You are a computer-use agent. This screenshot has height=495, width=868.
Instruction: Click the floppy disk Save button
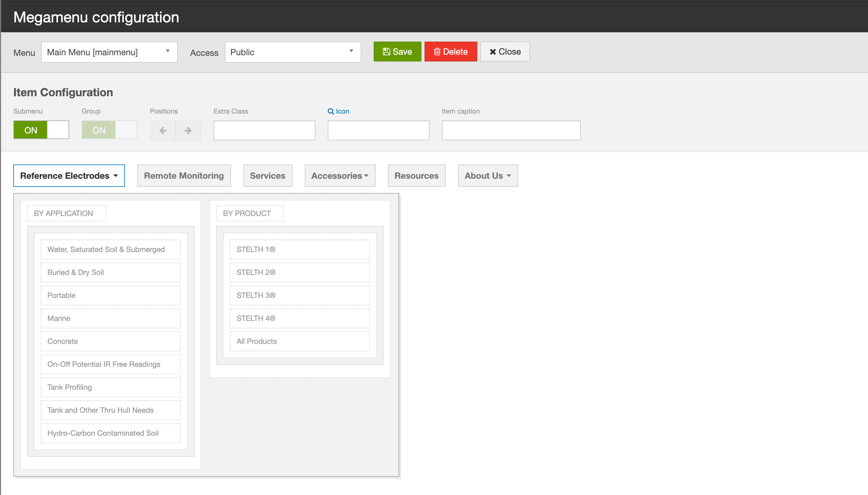coord(397,52)
